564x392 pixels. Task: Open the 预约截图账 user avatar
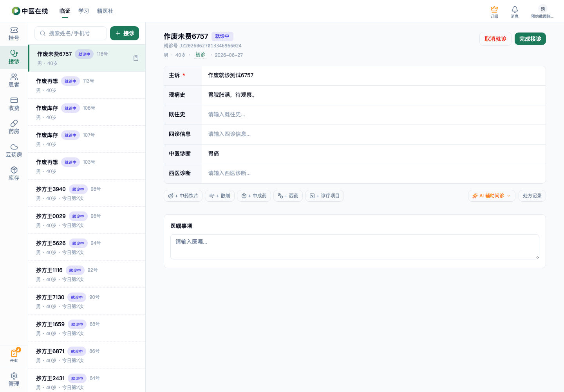point(542,12)
